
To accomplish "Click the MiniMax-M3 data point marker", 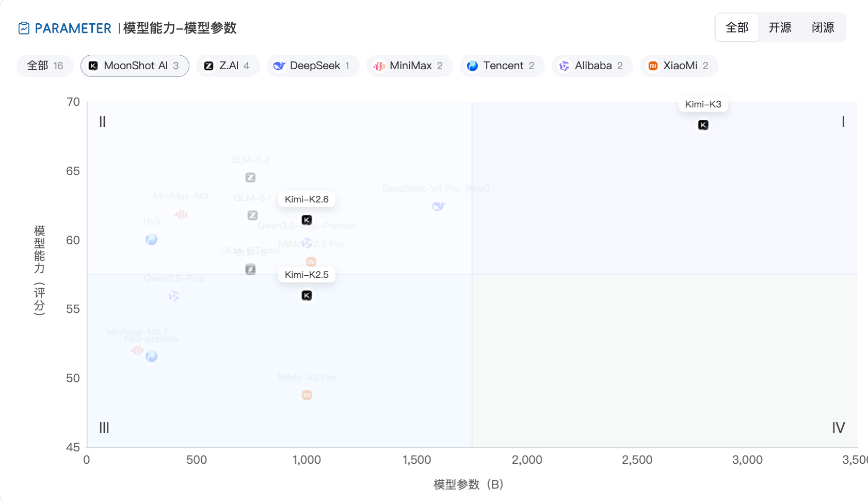I will pos(181,214).
